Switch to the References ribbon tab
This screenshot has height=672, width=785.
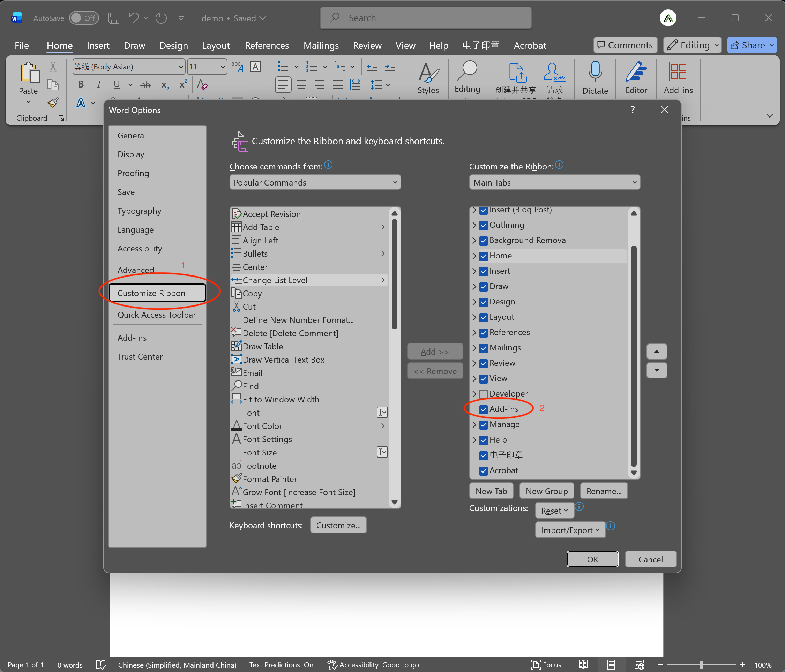click(x=267, y=45)
